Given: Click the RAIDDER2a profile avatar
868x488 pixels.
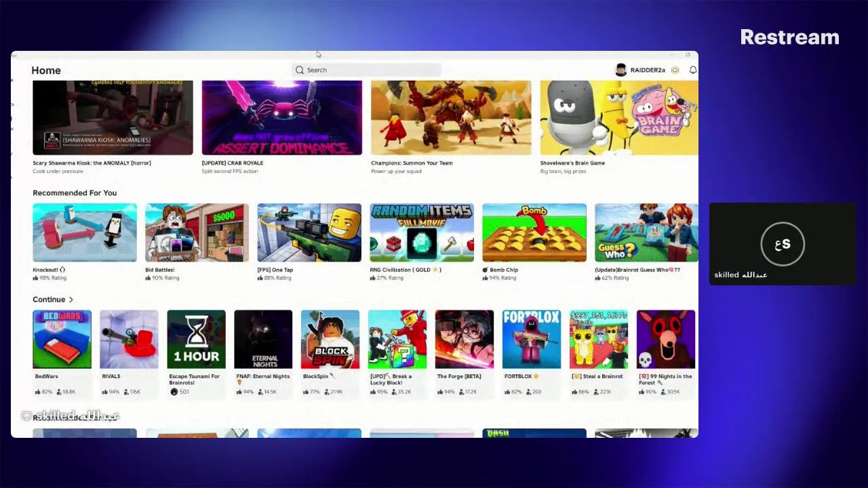Looking at the screenshot, I should (x=620, y=70).
